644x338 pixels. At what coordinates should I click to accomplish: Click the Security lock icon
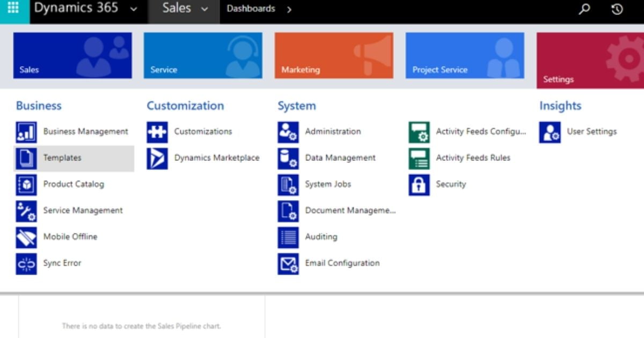click(x=419, y=185)
